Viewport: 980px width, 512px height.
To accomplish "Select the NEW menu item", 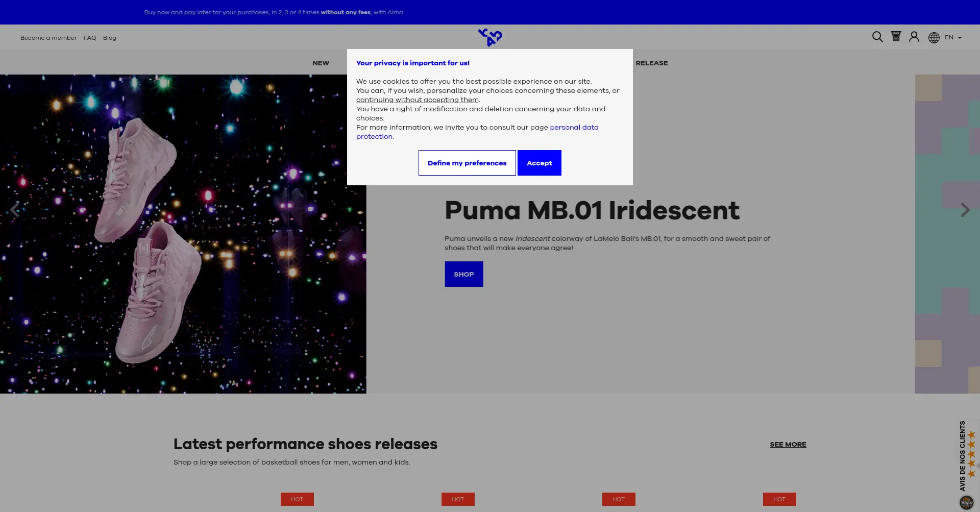I will (321, 63).
